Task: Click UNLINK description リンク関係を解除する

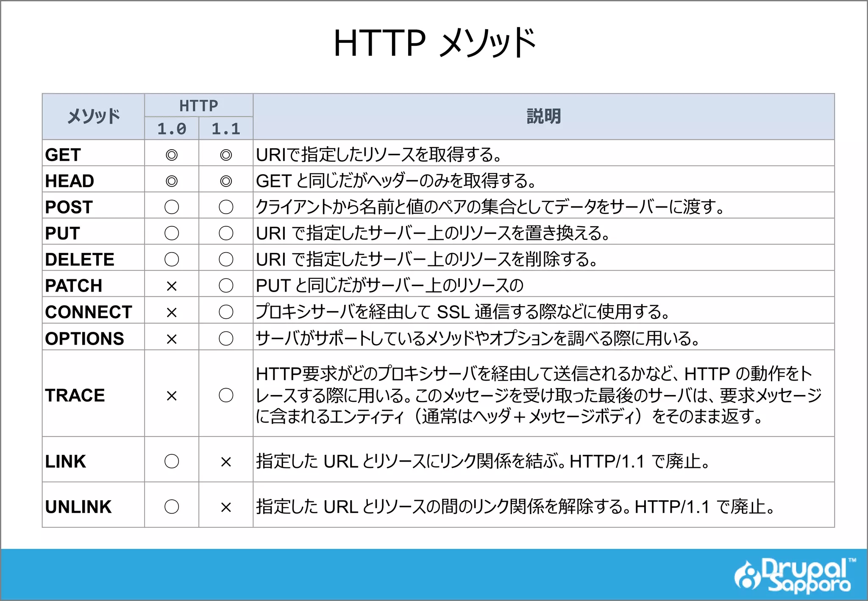Action: 516,506
